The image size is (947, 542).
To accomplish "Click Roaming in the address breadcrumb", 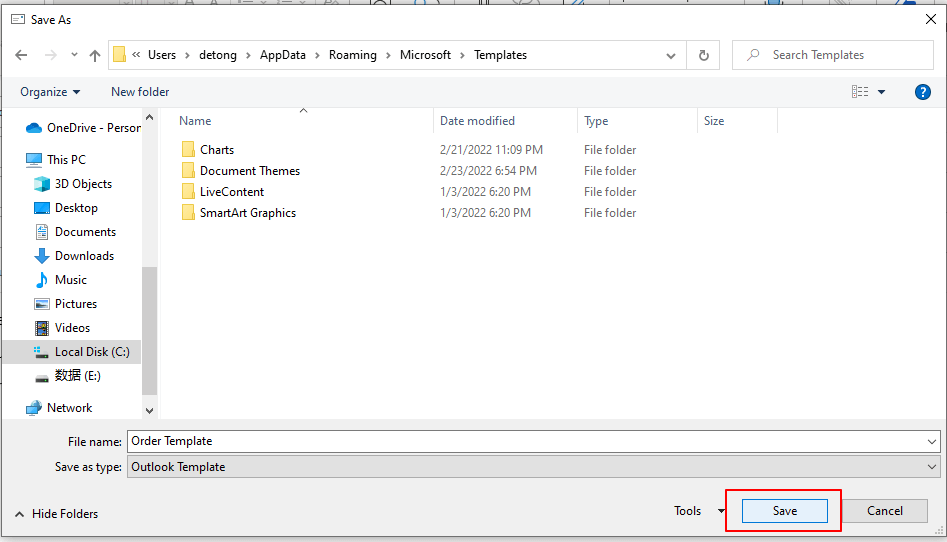I will [353, 55].
